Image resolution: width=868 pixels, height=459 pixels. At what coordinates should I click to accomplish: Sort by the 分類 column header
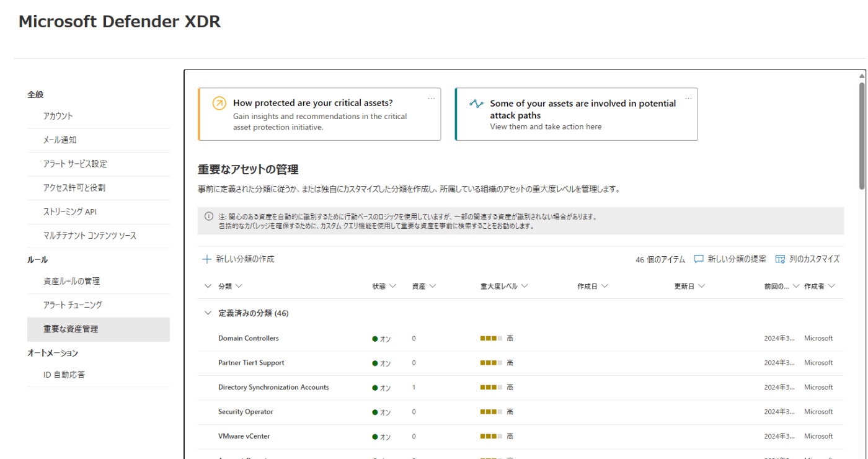[x=230, y=286]
